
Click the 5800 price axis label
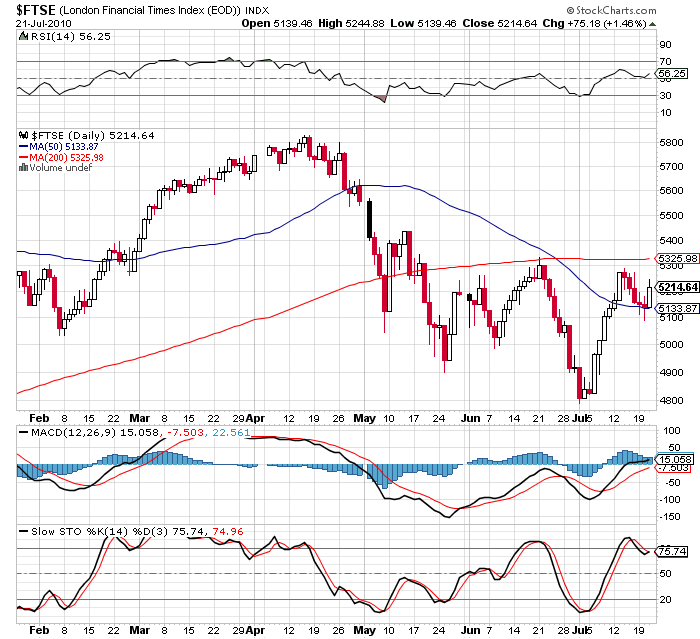coord(671,143)
